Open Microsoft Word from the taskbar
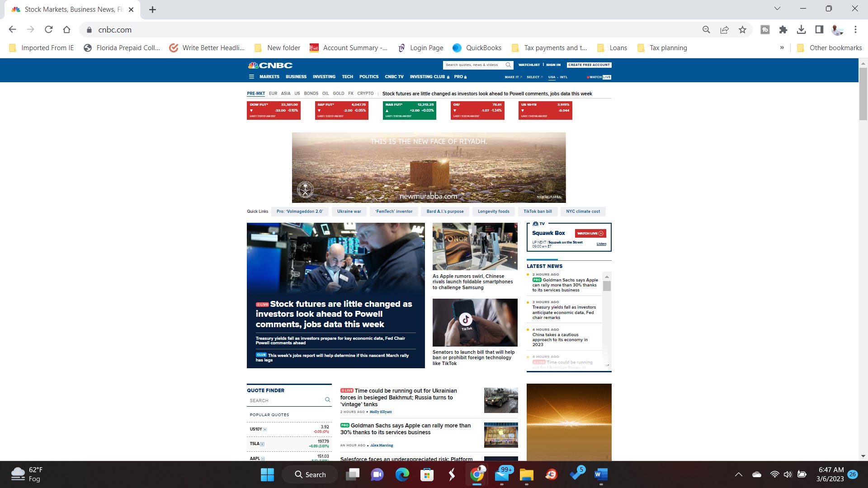The width and height of the screenshot is (868, 488). coord(601,474)
